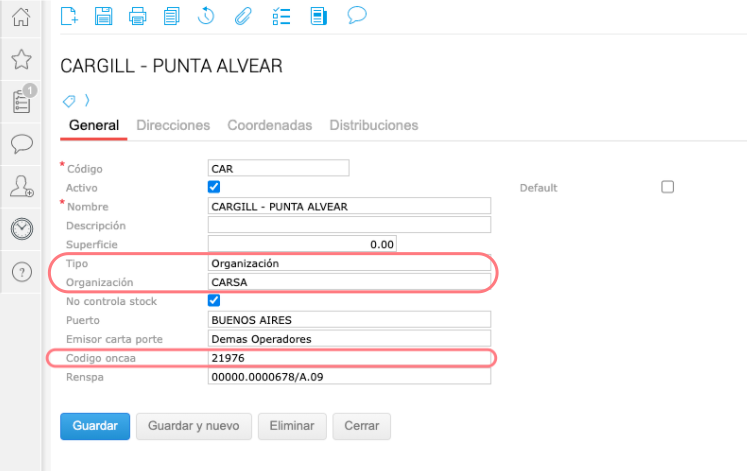Open the Direcciones tab
747x471 pixels.
click(x=173, y=125)
